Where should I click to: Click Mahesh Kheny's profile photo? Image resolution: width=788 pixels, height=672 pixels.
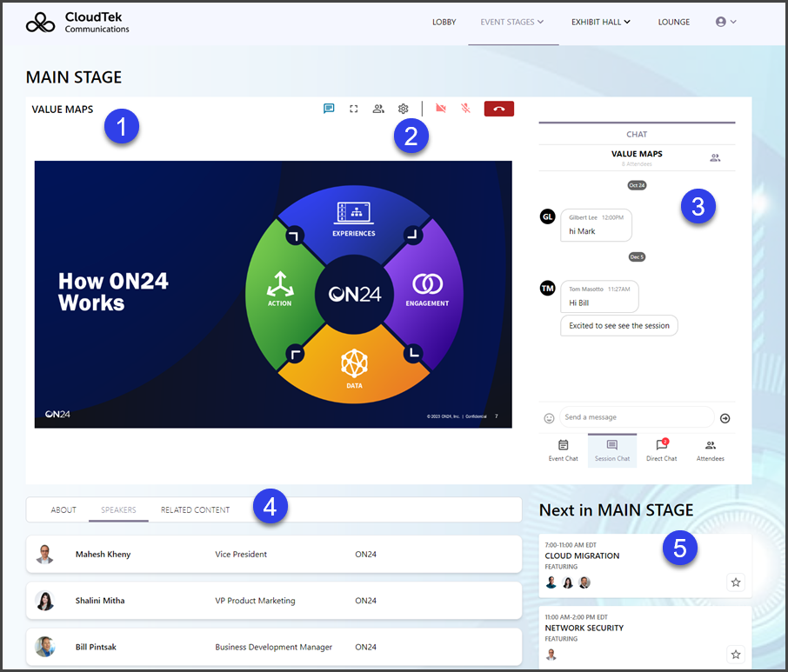pos(44,554)
